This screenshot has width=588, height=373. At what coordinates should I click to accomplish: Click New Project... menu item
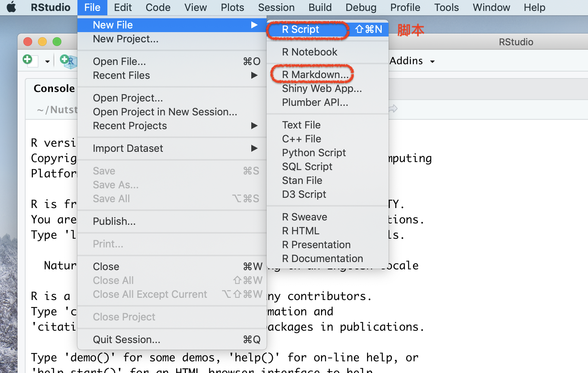(x=172, y=39)
